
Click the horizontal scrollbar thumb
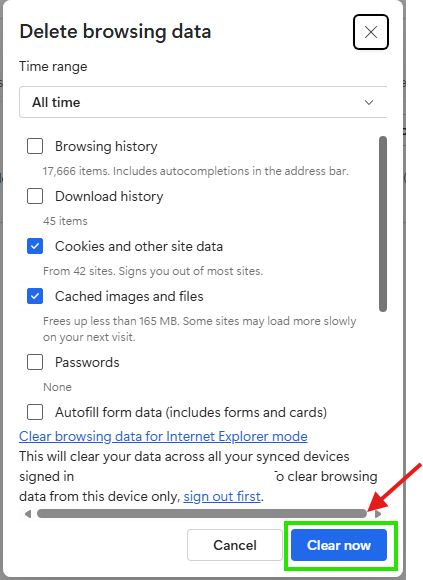(x=202, y=514)
